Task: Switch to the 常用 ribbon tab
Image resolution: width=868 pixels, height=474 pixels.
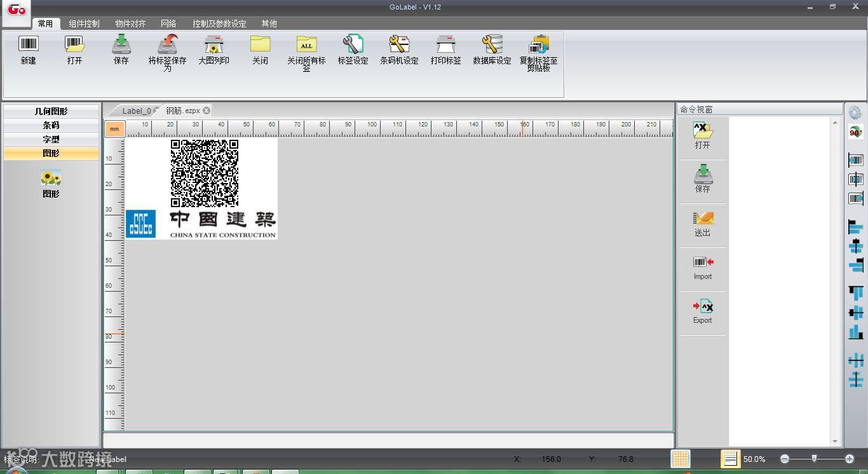Action: point(45,24)
